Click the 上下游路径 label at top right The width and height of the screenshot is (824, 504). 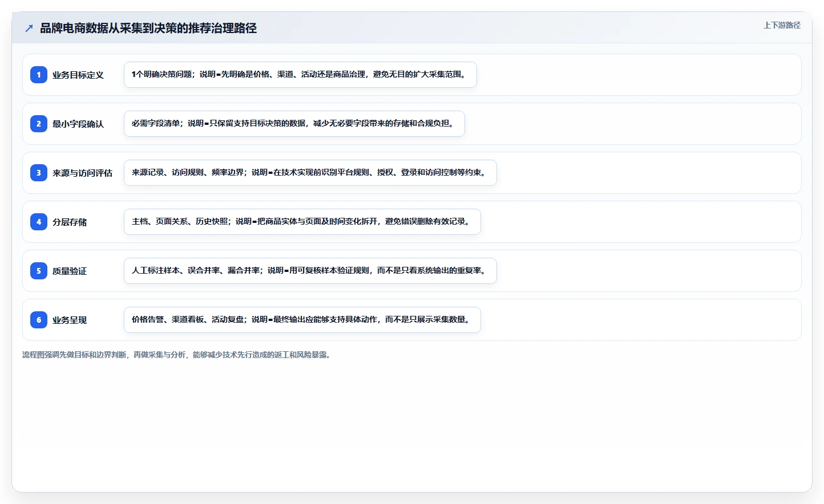click(782, 25)
